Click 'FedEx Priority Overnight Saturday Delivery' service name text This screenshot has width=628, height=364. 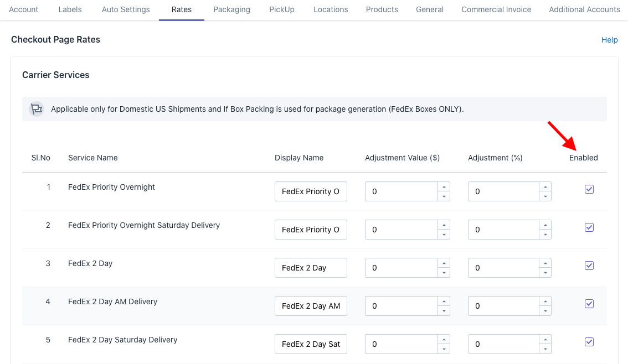pyautogui.click(x=144, y=225)
